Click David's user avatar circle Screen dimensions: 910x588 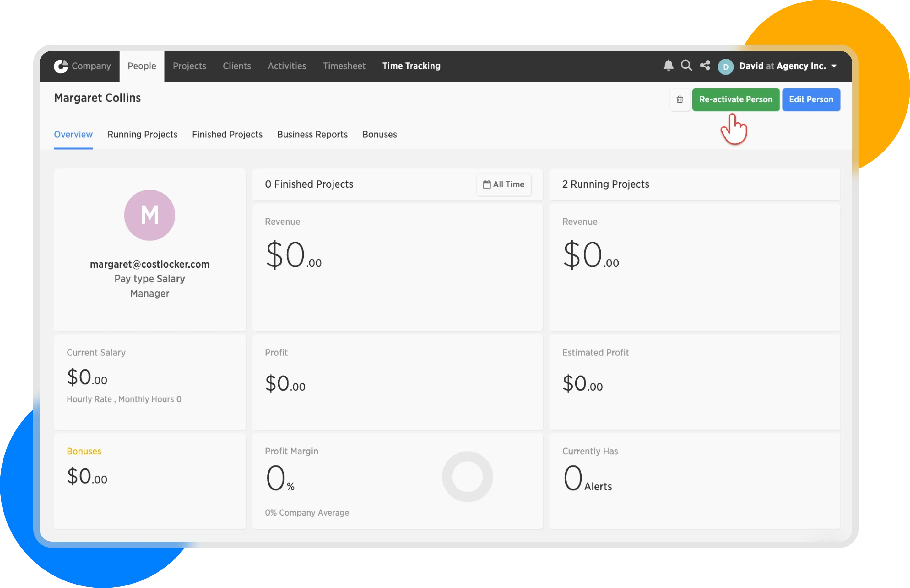pyautogui.click(x=725, y=67)
